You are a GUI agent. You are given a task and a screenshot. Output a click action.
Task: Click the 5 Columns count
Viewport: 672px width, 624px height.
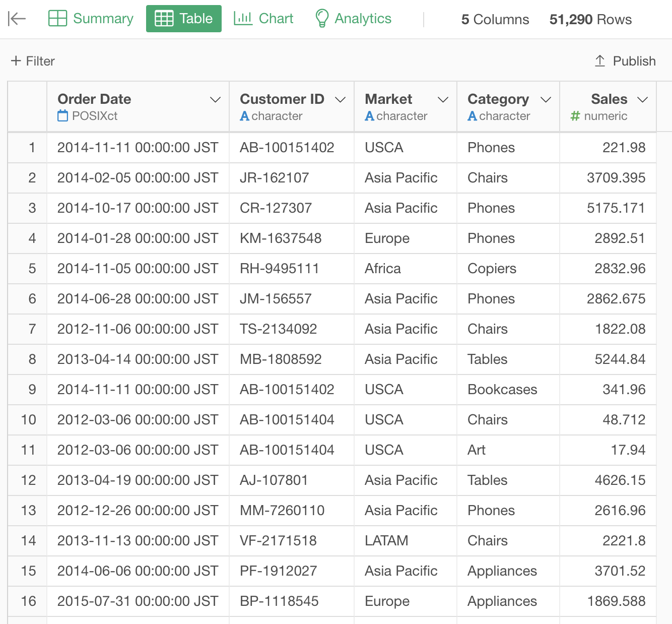click(x=495, y=19)
